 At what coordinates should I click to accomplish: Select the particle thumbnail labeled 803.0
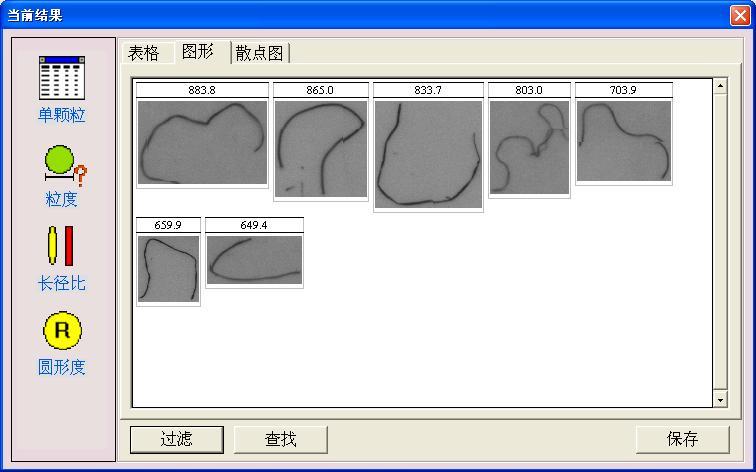[529, 147]
